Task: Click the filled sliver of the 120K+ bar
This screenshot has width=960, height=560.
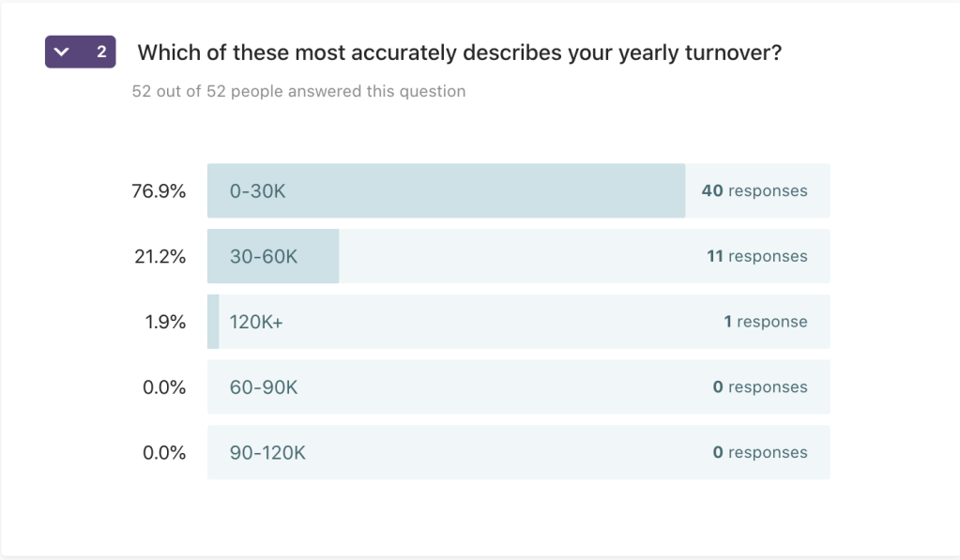Action: (213, 322)
